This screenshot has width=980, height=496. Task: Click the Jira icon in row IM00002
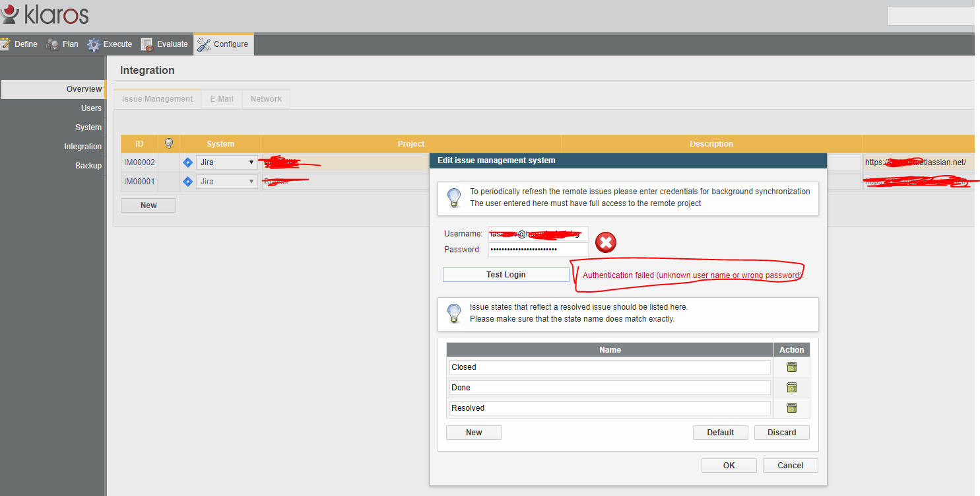coord(187,162)
